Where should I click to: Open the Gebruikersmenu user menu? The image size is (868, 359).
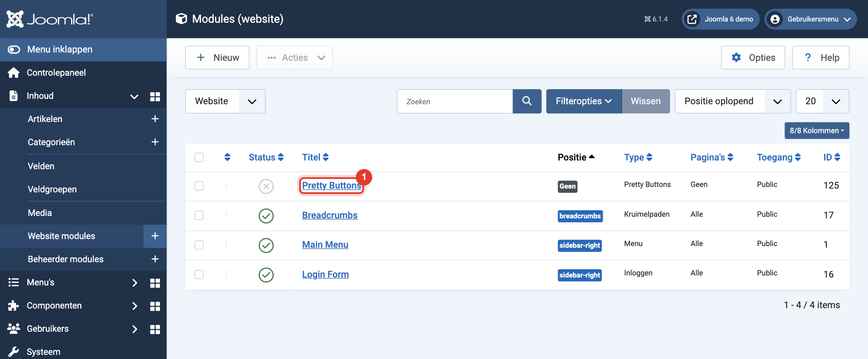point(811,19)
